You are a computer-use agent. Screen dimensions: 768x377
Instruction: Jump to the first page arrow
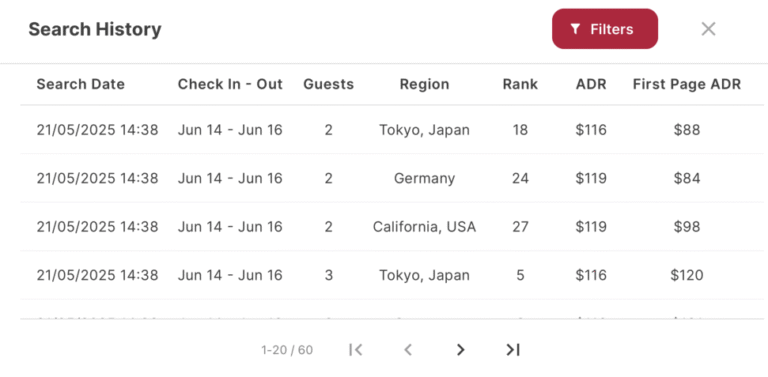pos(356,350)
